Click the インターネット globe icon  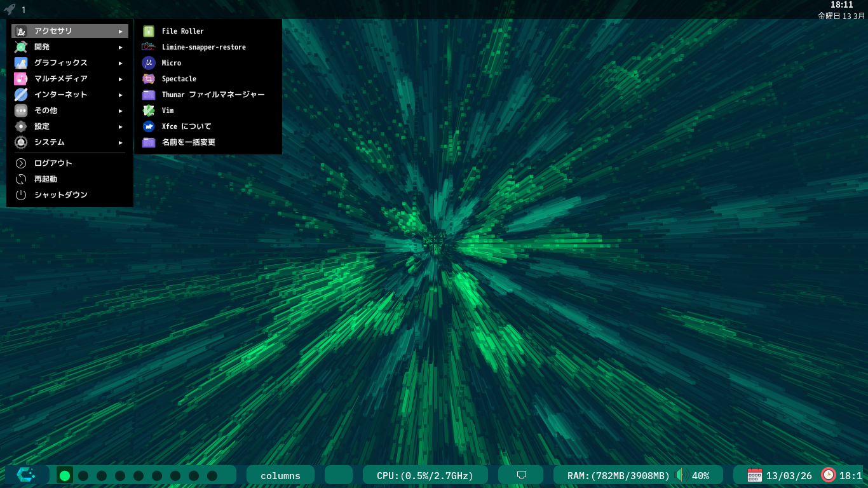point(21,95)
